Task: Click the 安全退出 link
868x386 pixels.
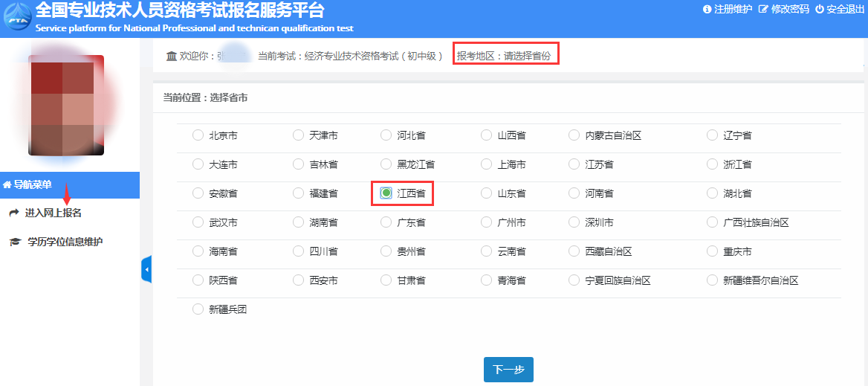Action: point(839,10)
